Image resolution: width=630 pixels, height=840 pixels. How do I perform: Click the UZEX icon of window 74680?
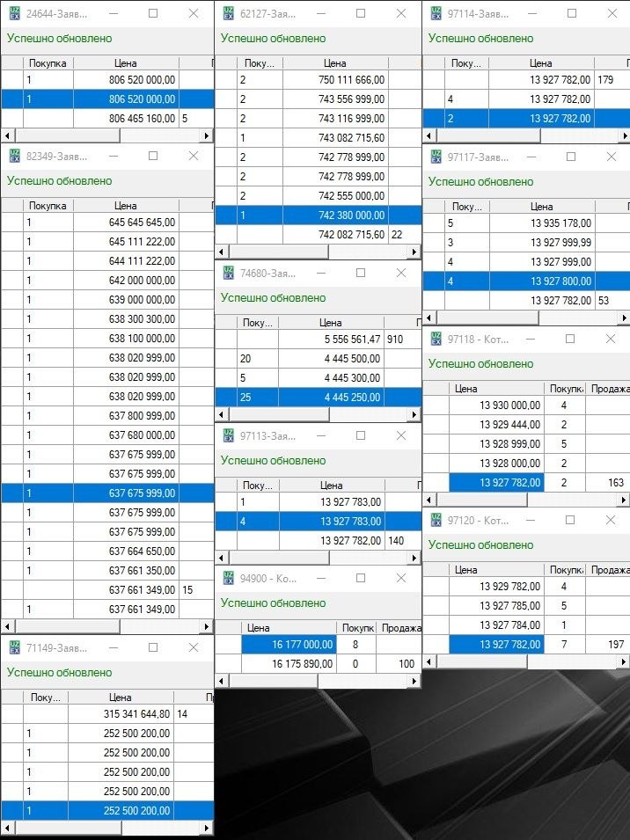(x=228, y=274)
